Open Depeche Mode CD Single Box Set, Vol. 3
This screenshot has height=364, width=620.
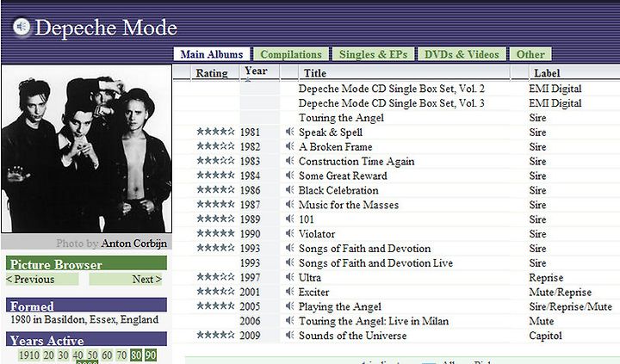(x=392, y=103)
